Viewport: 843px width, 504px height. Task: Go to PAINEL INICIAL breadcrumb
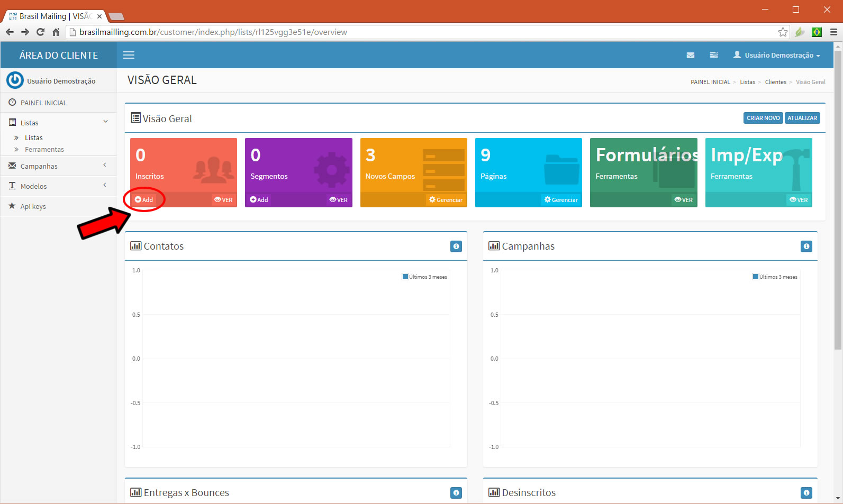[710, 82]
